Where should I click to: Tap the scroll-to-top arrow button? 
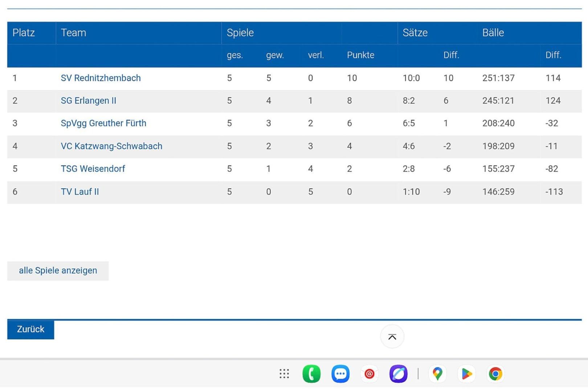coord(392,337)
